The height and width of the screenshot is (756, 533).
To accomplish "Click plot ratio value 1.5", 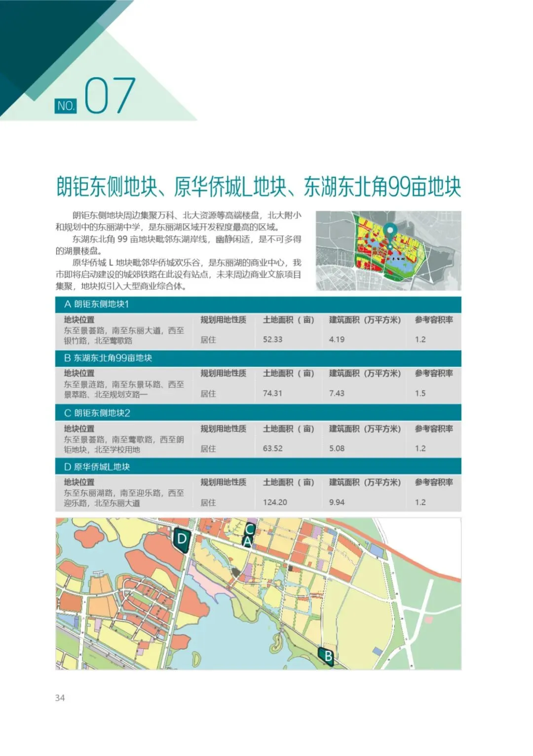I will (x=420, y=394).
